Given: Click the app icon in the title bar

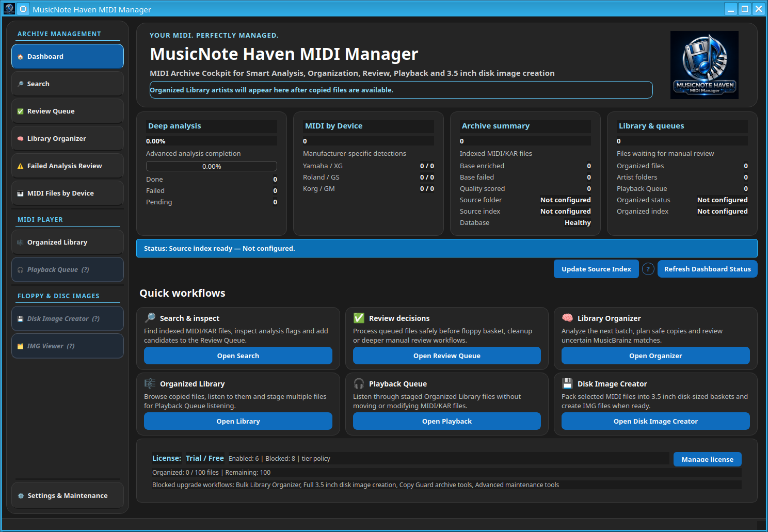Looking at the screenshot, I should click(x=23, y=9).
